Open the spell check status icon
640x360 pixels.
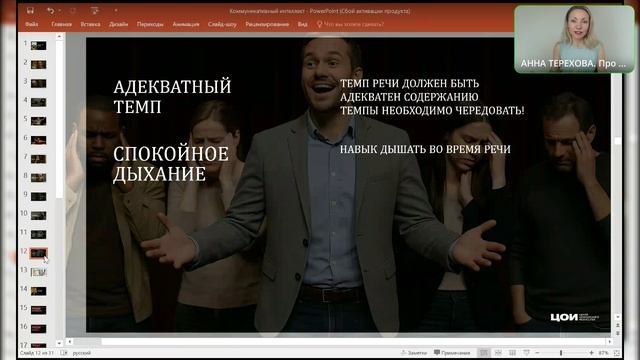click(x=64, y=353)
